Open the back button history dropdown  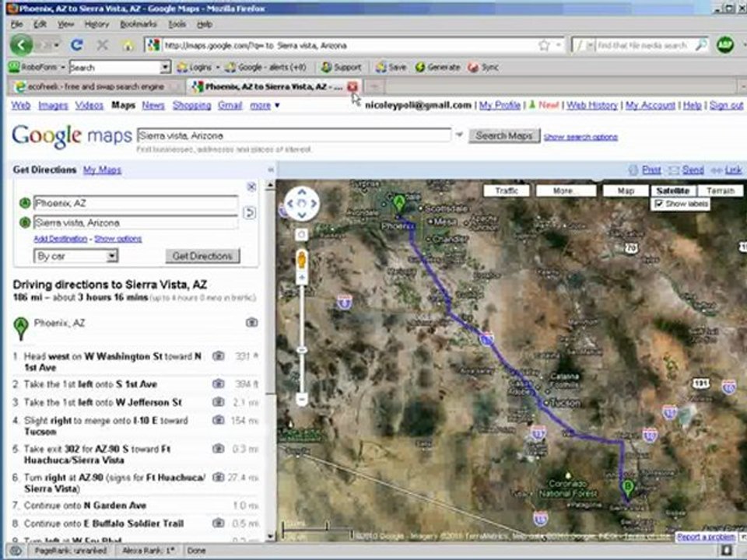tap(56, 45)
